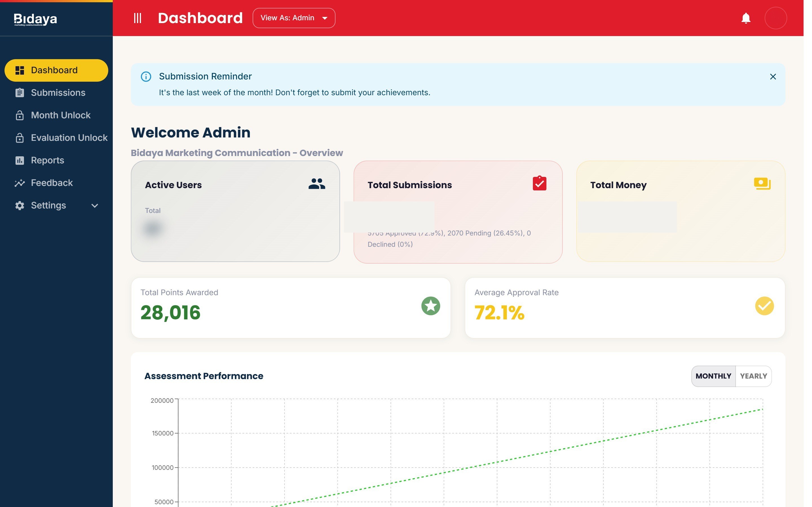Viewport: 812px width, 507px height.
Task: Collapse sidebar with the hamburger icon
Action: (x=138, y=18)
